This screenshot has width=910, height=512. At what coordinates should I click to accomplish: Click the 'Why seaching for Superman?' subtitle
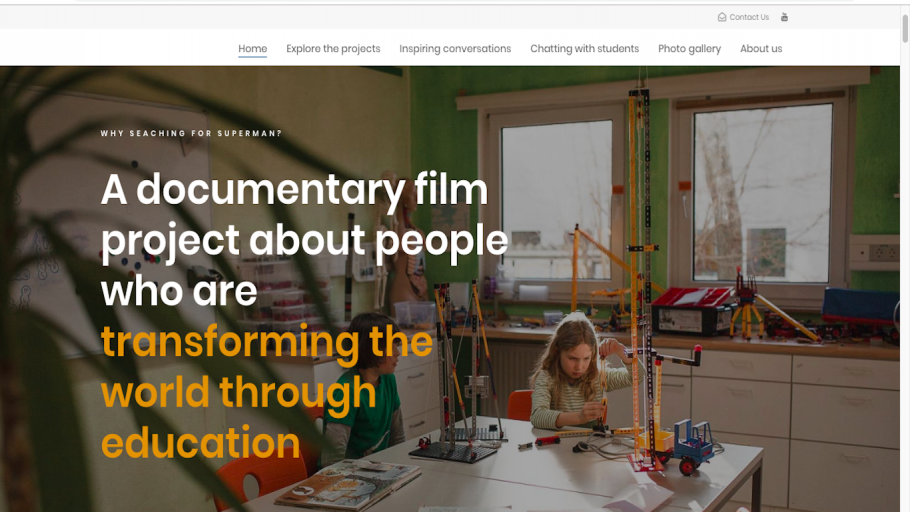click(191, 134)
